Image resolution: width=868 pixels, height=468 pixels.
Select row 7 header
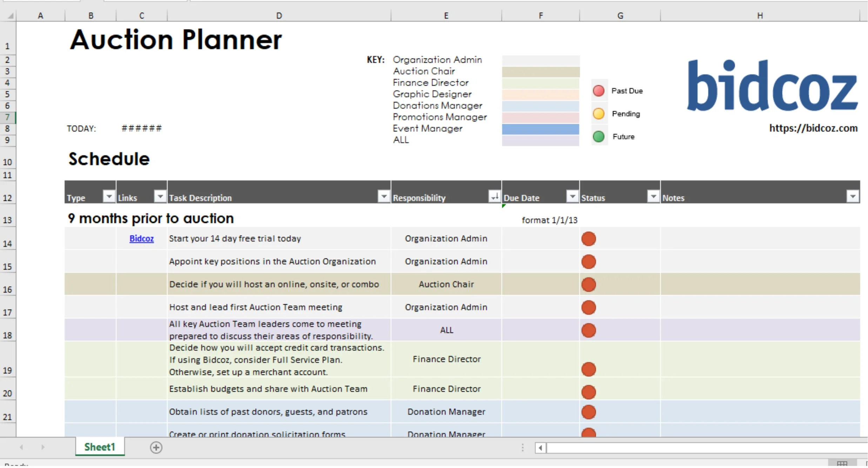[x=7, y=117]
